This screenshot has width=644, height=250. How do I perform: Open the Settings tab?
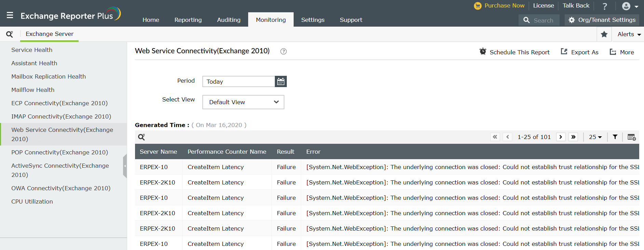[x=313, y=20]
